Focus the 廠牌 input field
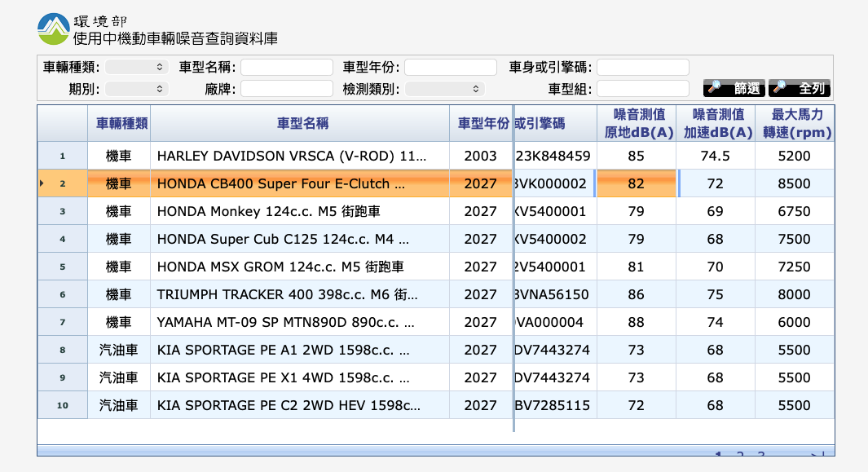 click(287, 89)
